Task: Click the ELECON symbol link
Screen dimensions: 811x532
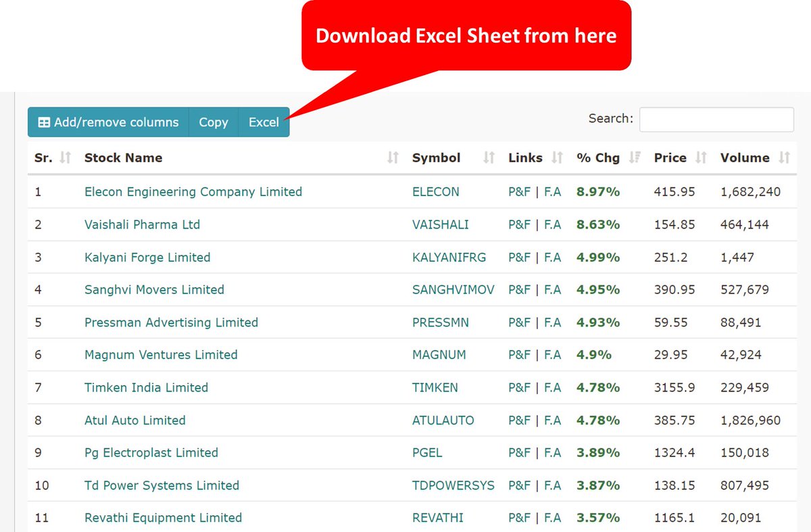Action: click(x=436, y=192)
